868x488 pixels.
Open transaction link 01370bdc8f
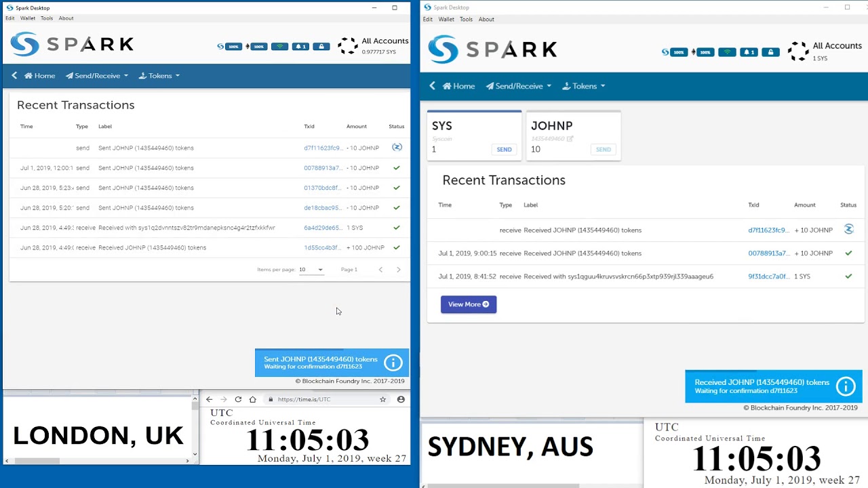tap(322, 188)
